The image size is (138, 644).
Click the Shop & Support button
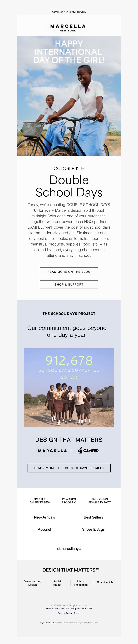pyautogui.click(x=69, y=285)
